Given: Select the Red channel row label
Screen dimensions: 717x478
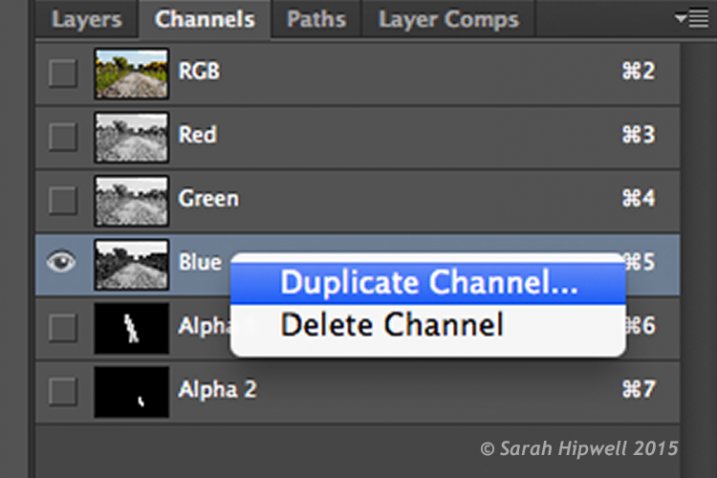Looking at the screenshot, I should (197, 135).
